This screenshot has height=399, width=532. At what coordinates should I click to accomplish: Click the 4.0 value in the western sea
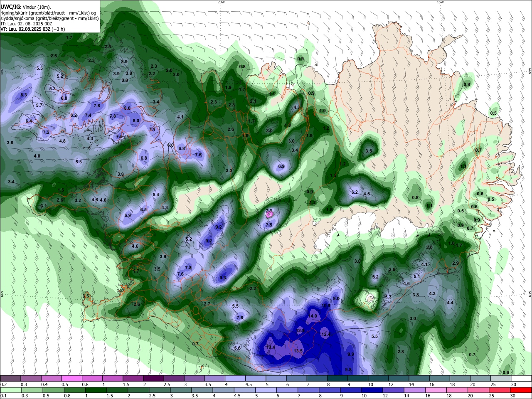pyautogui.click(x=37, y=156)
